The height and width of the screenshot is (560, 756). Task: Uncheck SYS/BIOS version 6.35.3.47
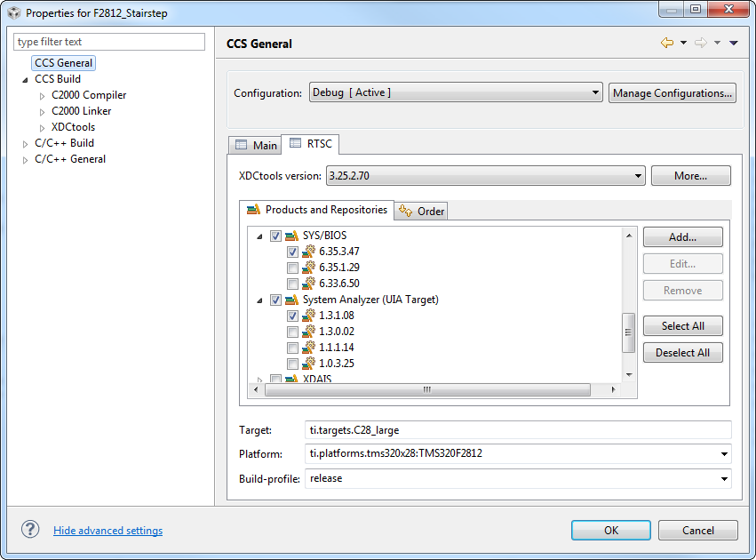pyautogui.click(x=292, y=252)
